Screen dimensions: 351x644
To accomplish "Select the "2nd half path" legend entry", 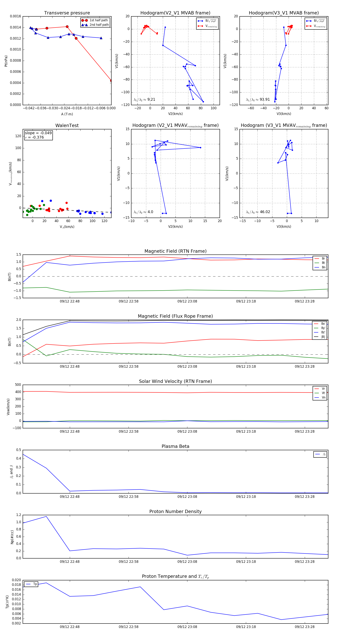I will tap(95, 25).
